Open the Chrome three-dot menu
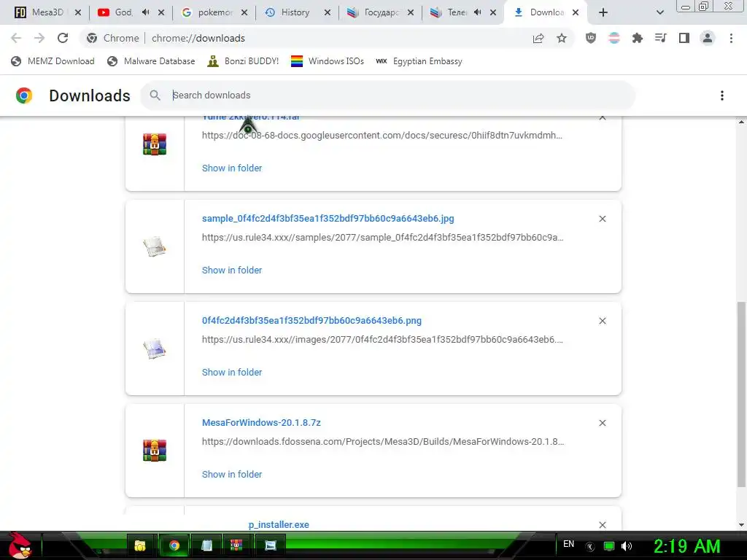 731,38
